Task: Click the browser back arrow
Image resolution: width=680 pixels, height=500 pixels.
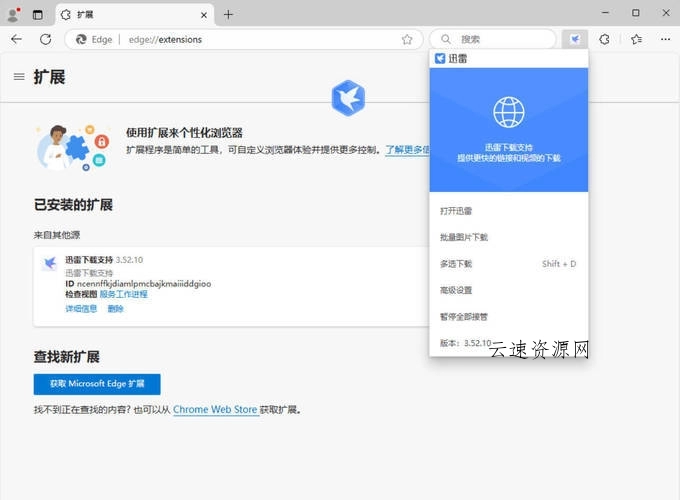Action: tap(16, 39)
